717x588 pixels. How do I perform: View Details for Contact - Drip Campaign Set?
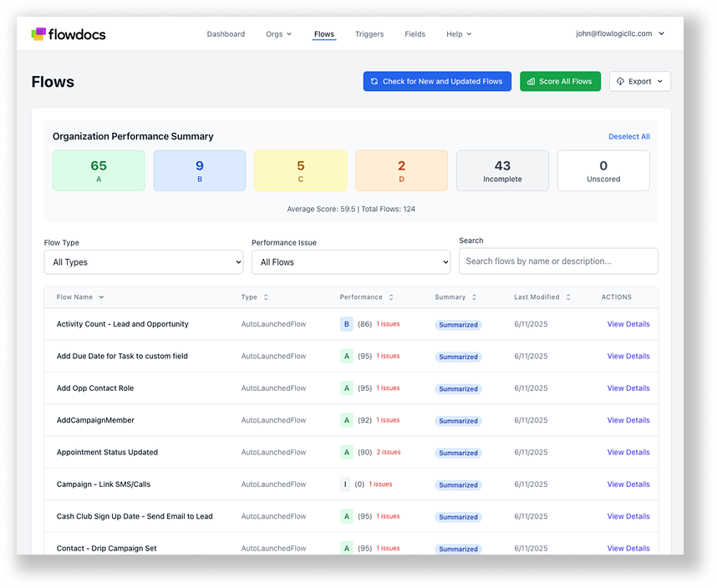628,548
